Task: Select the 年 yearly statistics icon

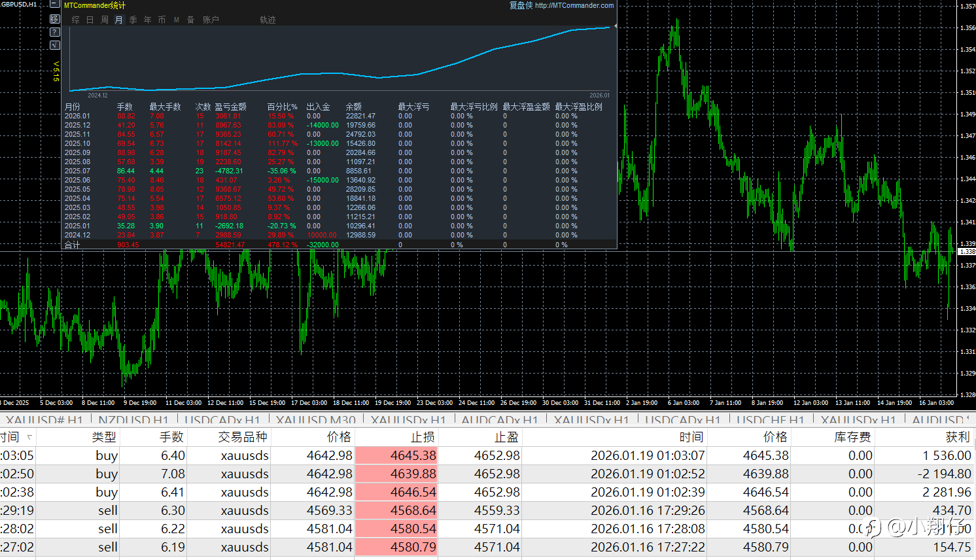Action: (148, 20)
